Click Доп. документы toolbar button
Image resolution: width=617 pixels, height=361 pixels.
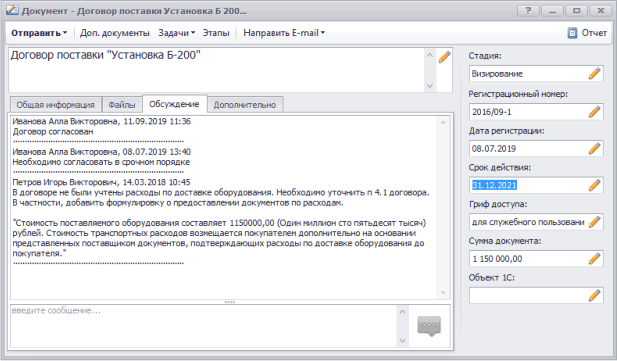[115, 33]
